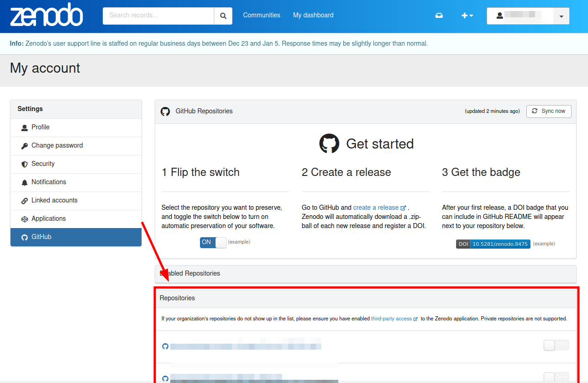The image size is (588, 383).
Task: Open the inbox tray icon
Action: click(439, 16)
